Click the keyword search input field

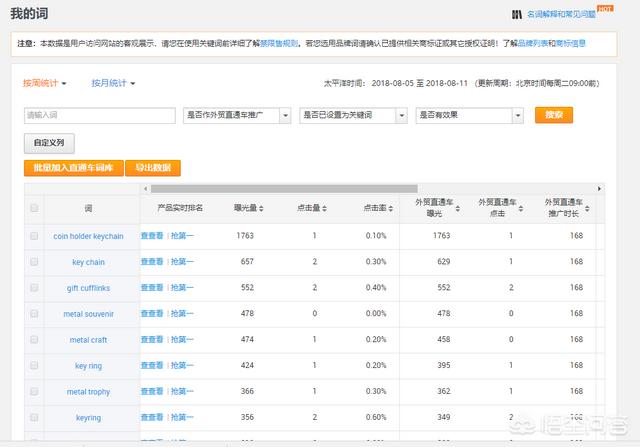[99, 116]
